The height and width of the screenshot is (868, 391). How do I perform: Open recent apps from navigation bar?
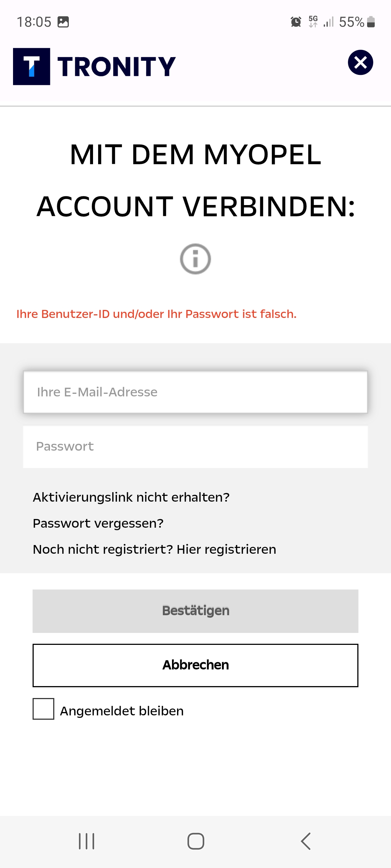87,841
